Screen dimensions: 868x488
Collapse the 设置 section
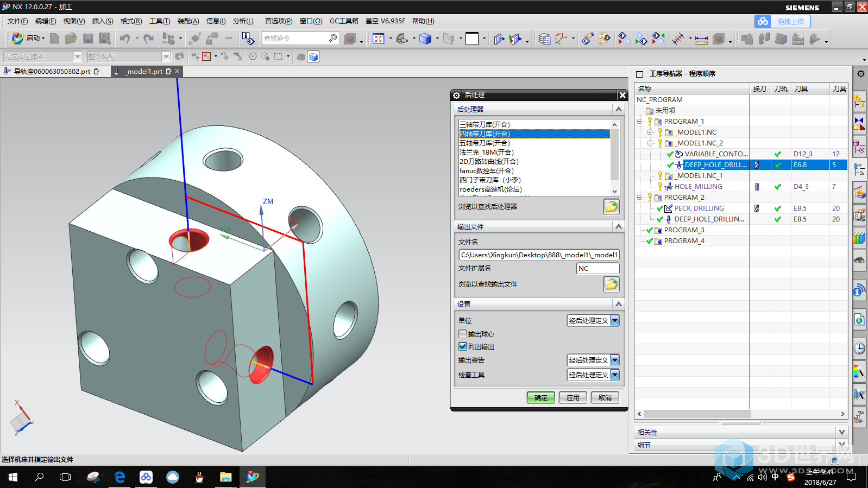click(x=618, y=304)
